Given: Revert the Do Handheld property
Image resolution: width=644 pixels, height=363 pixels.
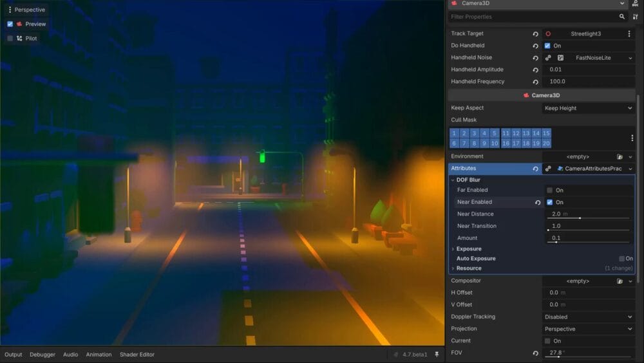Looking at the screenshot, I should (x=536, y=46).
